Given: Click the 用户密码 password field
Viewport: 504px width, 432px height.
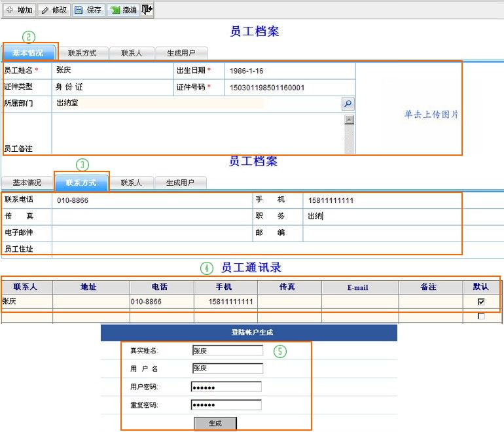Looking at the screenshot, I should (226, 387).
